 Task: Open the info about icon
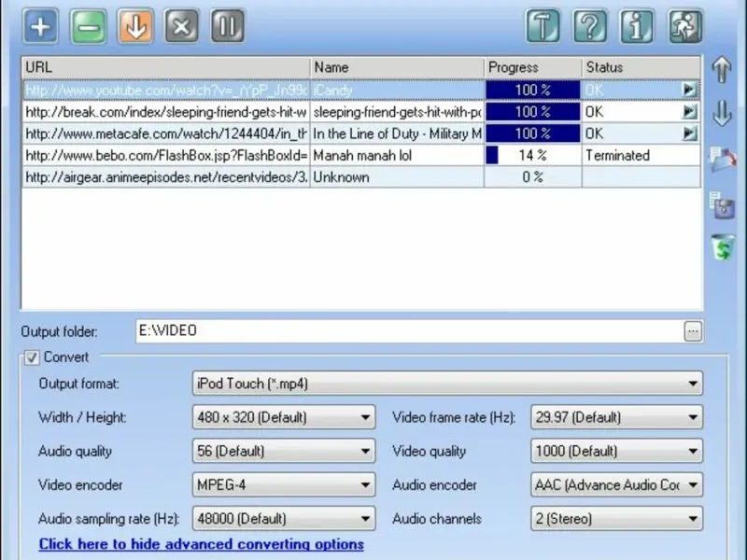tap(637, 26)
